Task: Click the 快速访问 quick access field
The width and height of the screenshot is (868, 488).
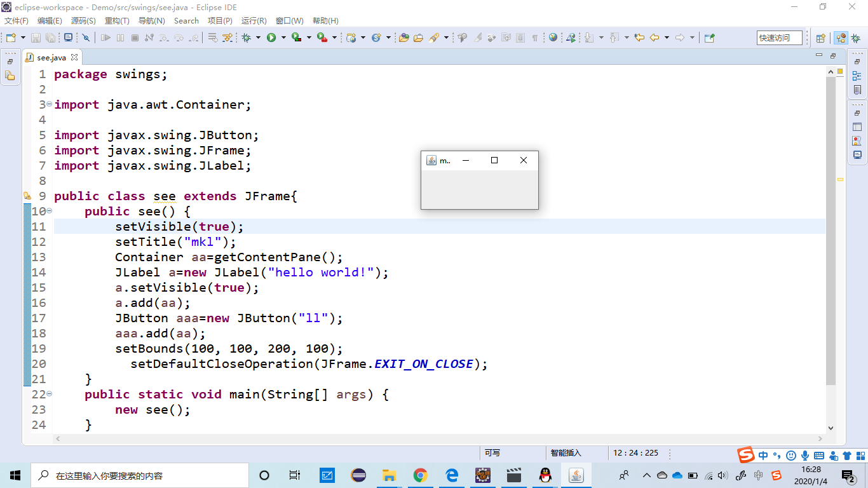Action: (780, 37)
